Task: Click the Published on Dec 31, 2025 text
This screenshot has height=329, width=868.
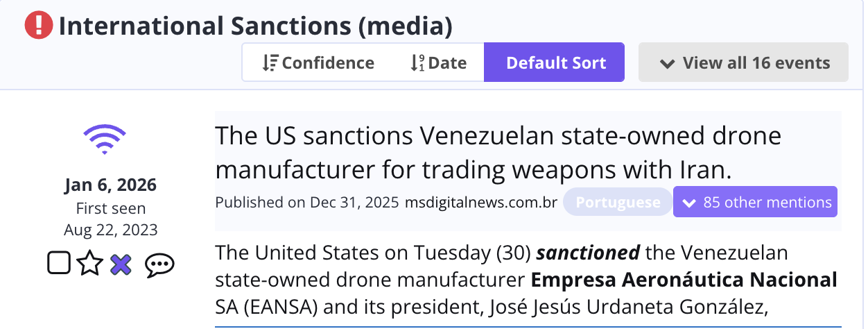Action: click(x=307, y=203)
